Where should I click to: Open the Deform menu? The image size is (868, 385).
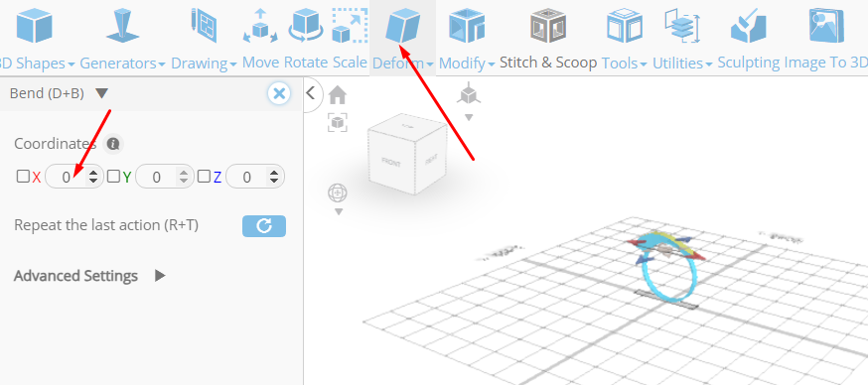(x=403, y=64)
